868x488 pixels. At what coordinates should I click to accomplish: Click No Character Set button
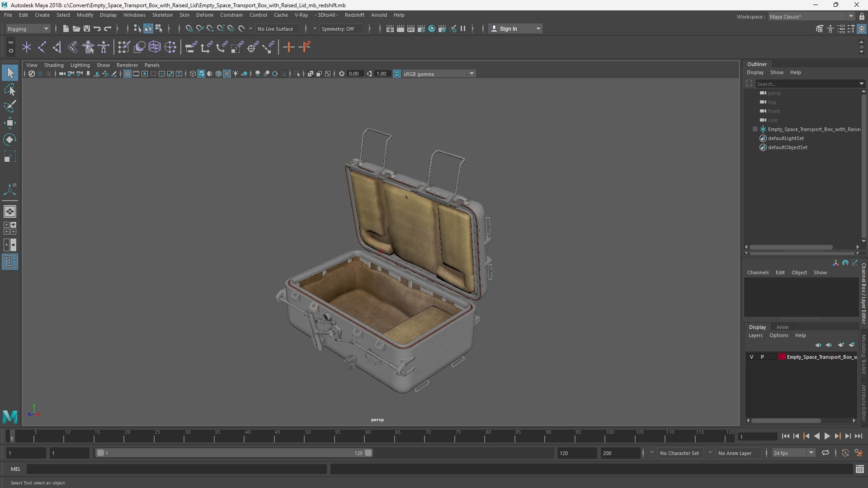[679, 453]
